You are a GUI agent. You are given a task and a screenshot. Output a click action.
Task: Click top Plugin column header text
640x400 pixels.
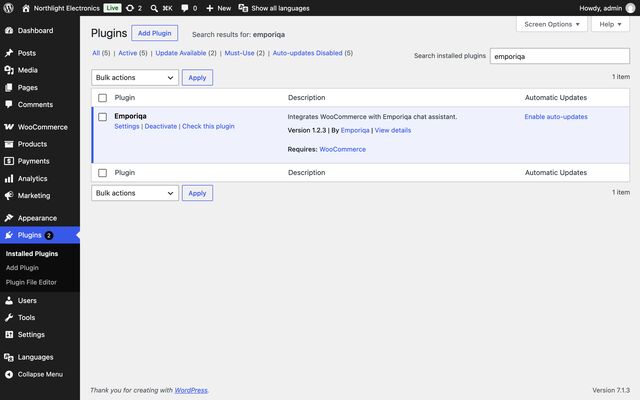[x=125, y=98]
